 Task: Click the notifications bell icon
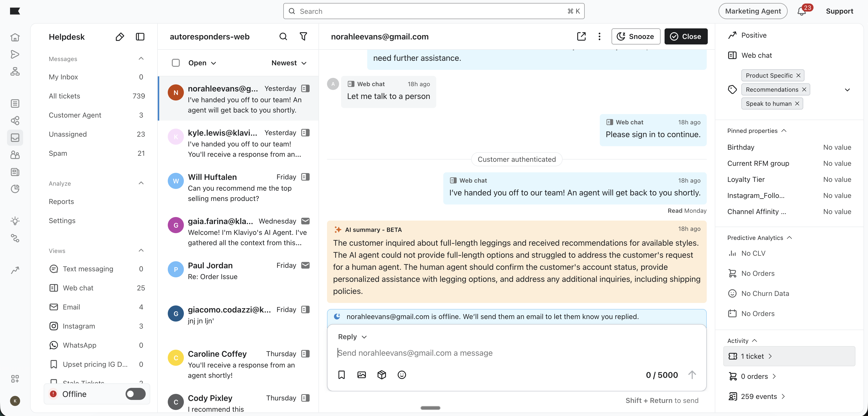pyautogui.click(x=802, y=12)
